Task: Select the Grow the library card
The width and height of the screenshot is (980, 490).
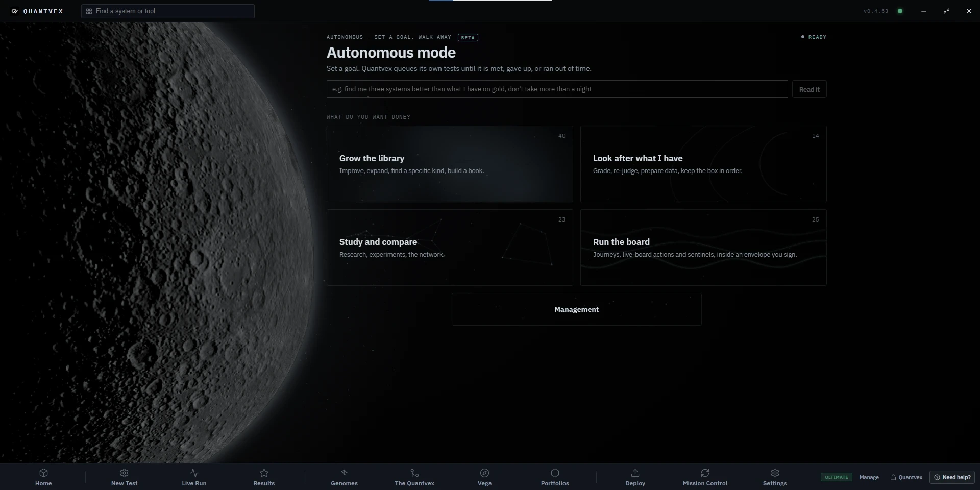Action: (x=450, y=164)
